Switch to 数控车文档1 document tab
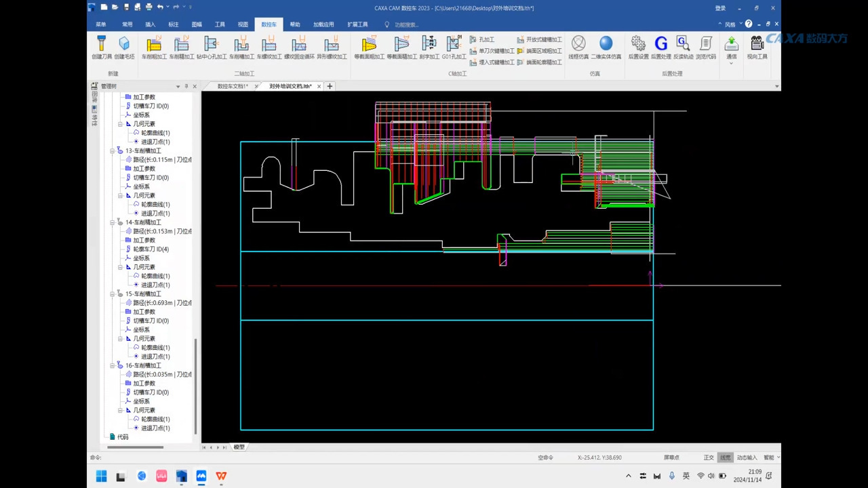Screen dimensions: 868x488 tap(233, 86)
